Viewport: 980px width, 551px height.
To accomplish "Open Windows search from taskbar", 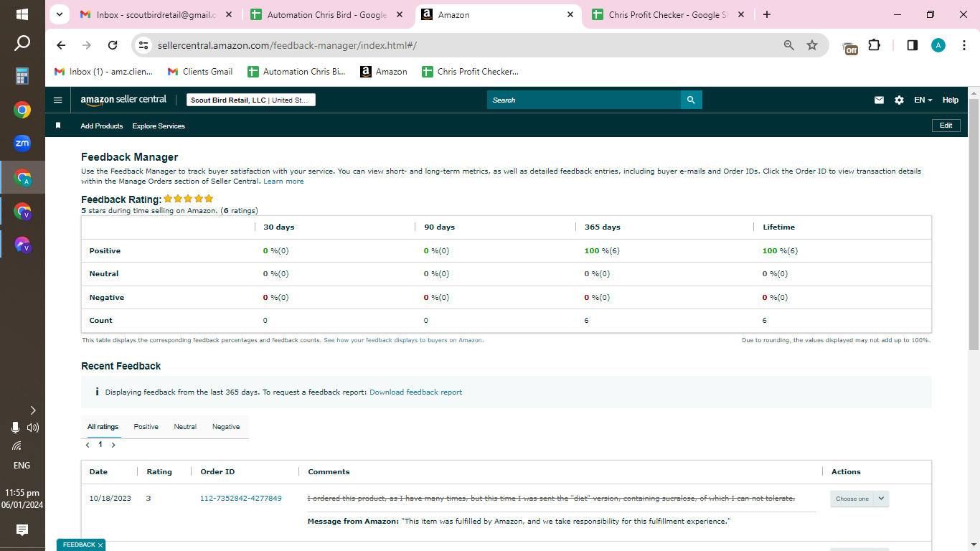I will (x=22, y=44).
